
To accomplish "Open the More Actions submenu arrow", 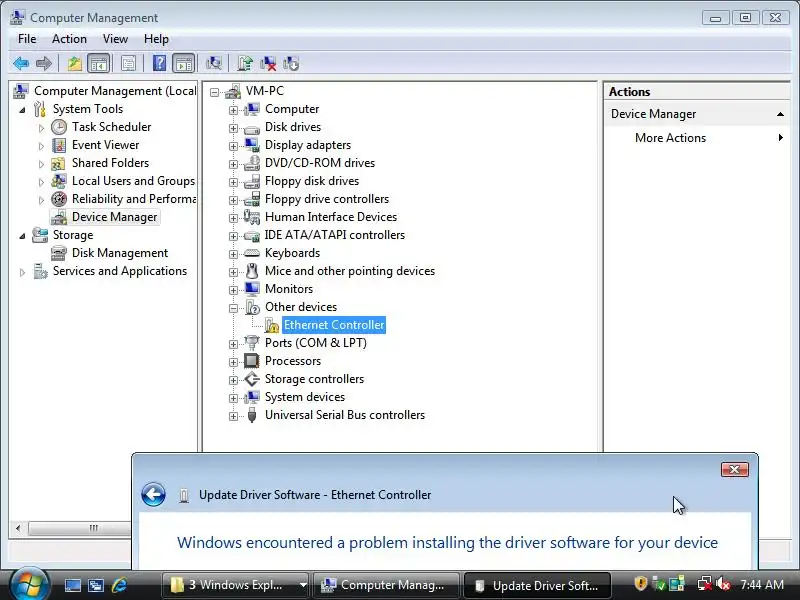I will pos(781,137).
